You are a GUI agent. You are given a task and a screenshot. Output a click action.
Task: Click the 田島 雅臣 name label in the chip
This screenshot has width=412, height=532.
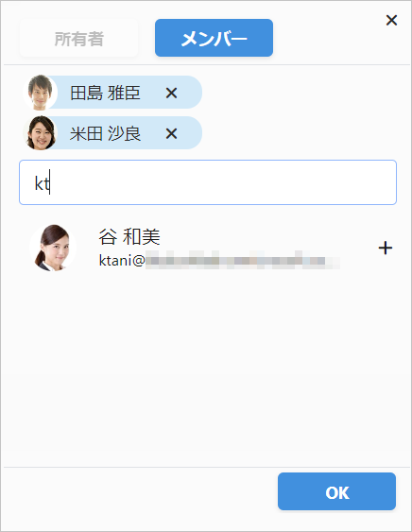tap(105, 93)
